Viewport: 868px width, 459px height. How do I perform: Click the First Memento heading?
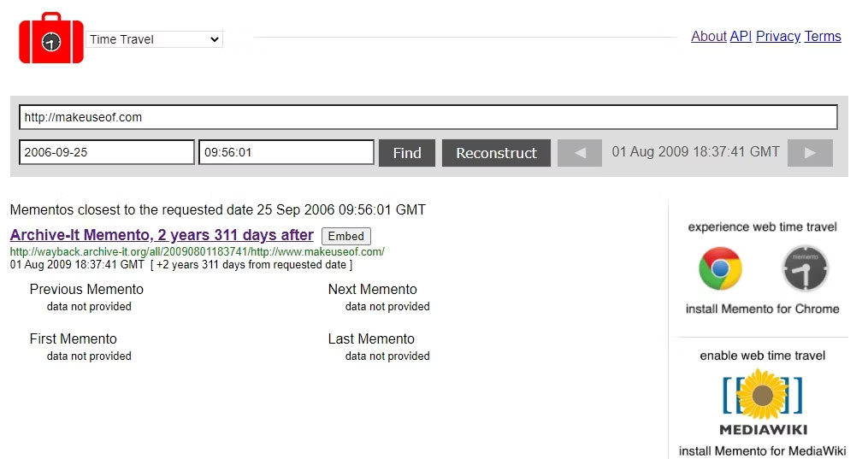click(73, 339)
